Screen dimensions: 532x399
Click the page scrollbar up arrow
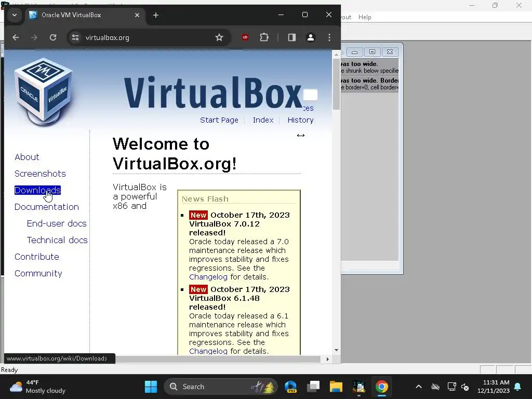336,54
